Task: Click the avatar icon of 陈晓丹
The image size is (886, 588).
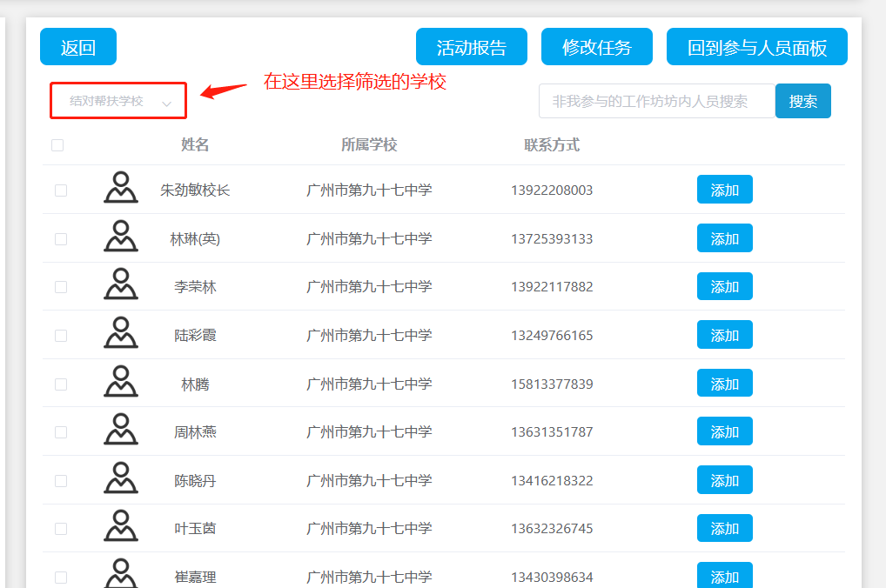Action: point(121,478)
